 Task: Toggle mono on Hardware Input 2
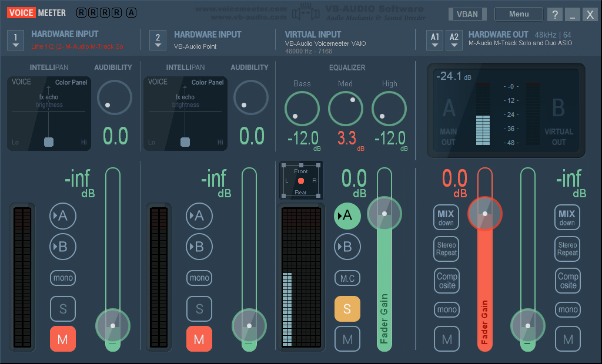click(x=199, y=278)
